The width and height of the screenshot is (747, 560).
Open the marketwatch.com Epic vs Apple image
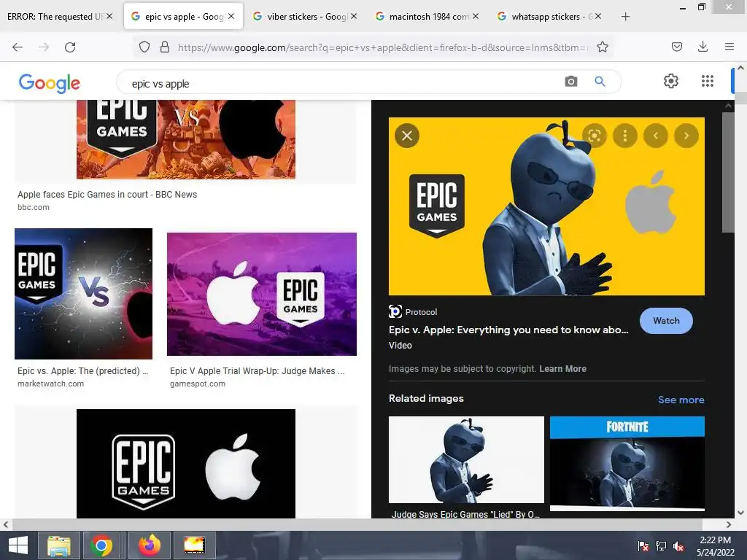coord(83,294)
